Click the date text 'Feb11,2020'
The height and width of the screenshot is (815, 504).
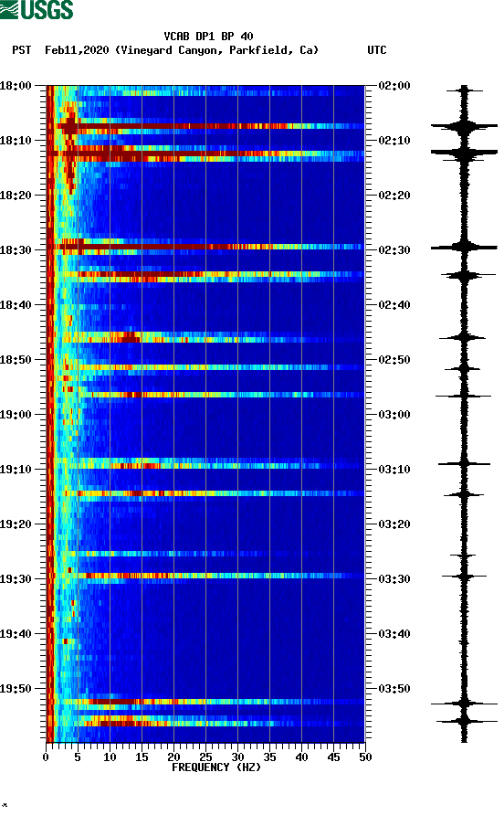(77, 50)
